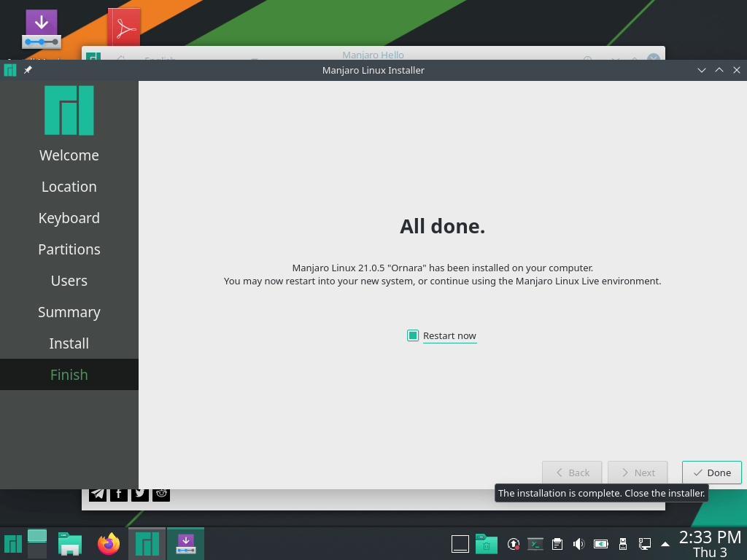The height and width of the screenshot is (560, 747).
Task: Open the Manjaro application launcher menu
Action: pyautogui.click(x=13, y=544)
